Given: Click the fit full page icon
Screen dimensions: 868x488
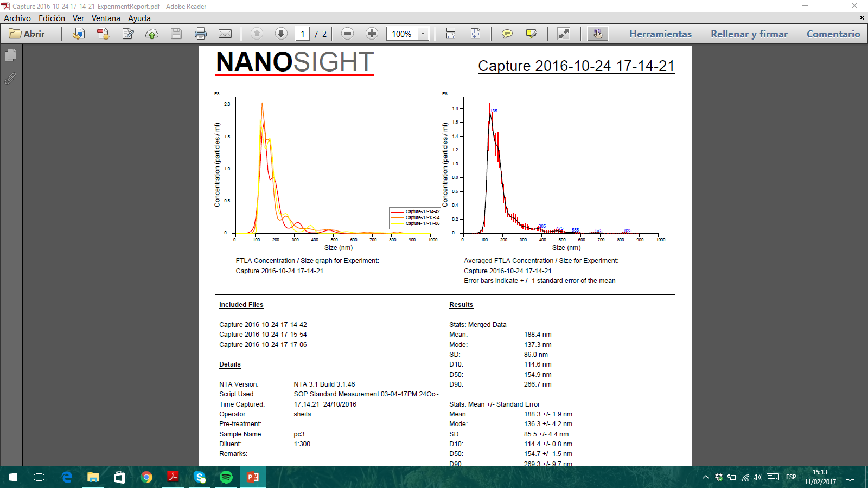Looking at the screenshot, I should (475, 34).
